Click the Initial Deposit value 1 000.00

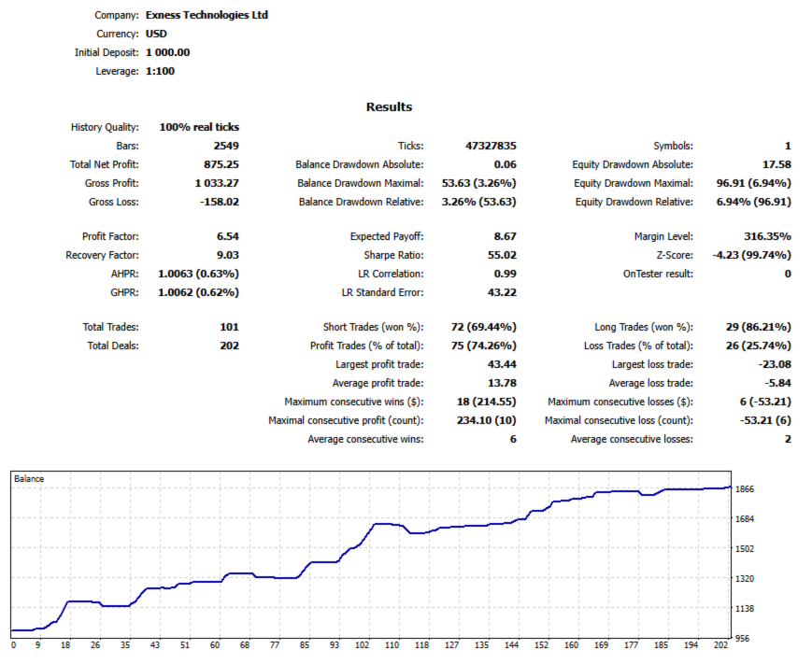coord(168,52)
